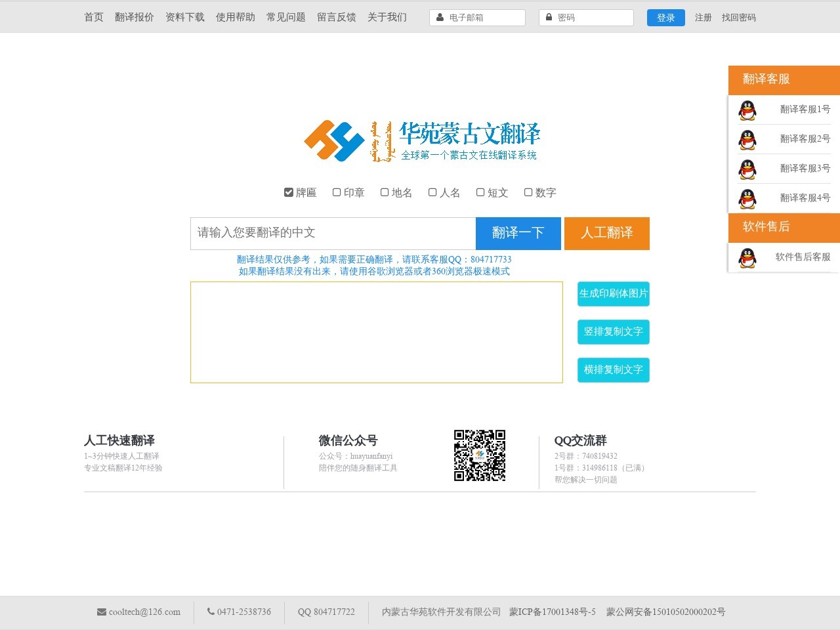Image resolution: width=840 pixels, height=630 pixels.
Task: Enable the 印章 checkbox
Action: (x=337, y=192)
